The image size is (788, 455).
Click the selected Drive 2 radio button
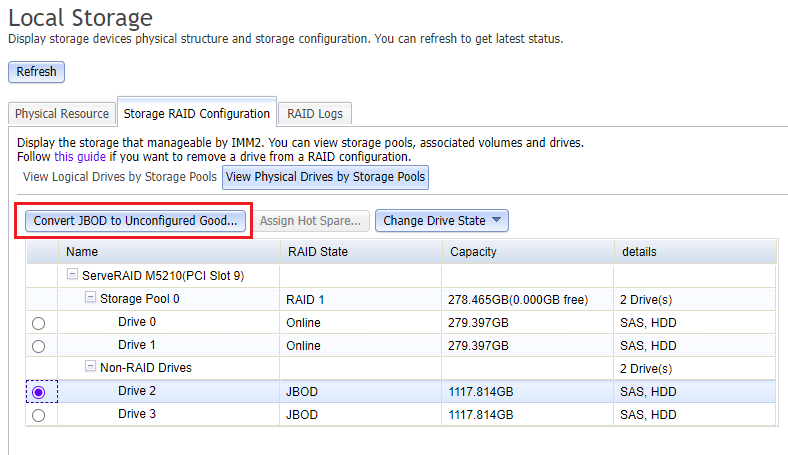39,393
